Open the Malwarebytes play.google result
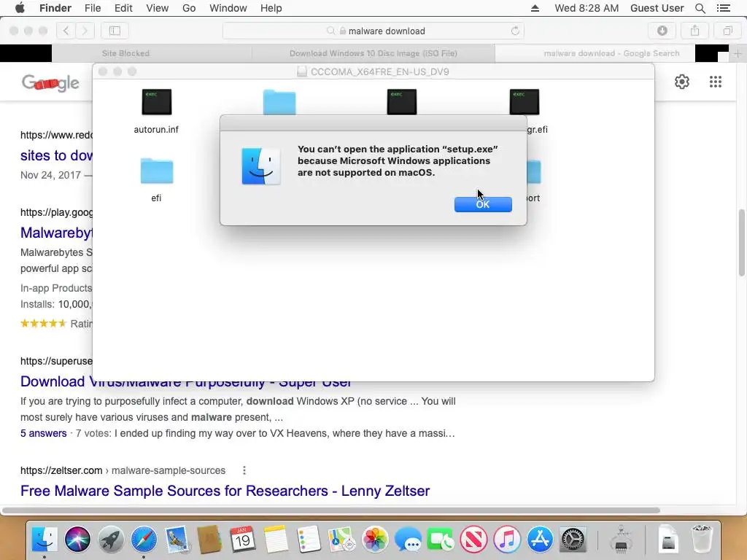Image resolution: width=747 pixels, height=560 pixels. pyautogui.click(x=56, y=233)
